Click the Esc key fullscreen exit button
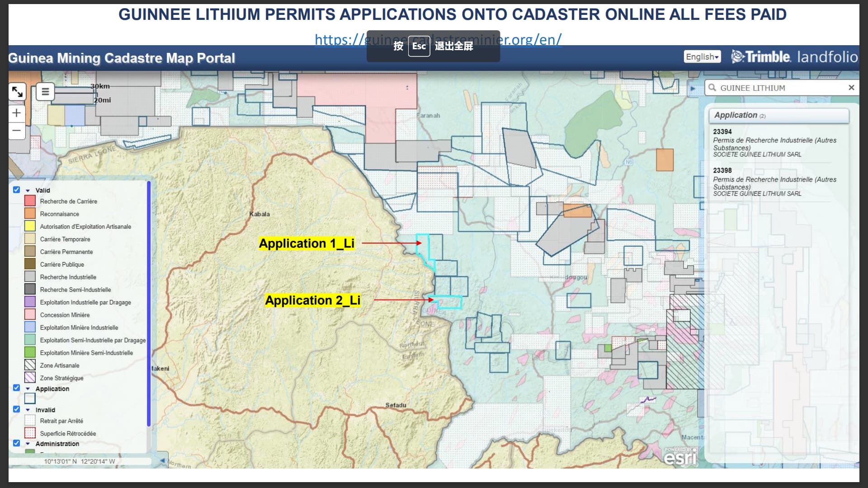The height and width of the screenshot is (488, 868). (x=419, y=46)
